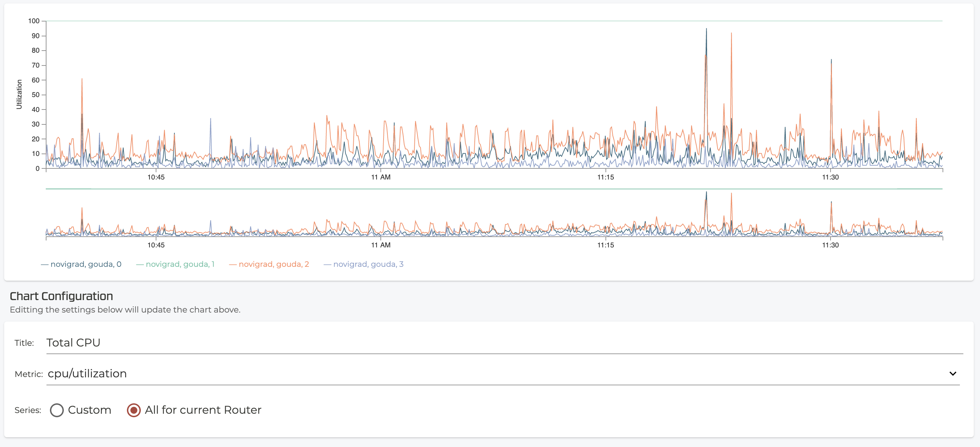Select the Custom series radio button
980x447 pixels.
57,410
